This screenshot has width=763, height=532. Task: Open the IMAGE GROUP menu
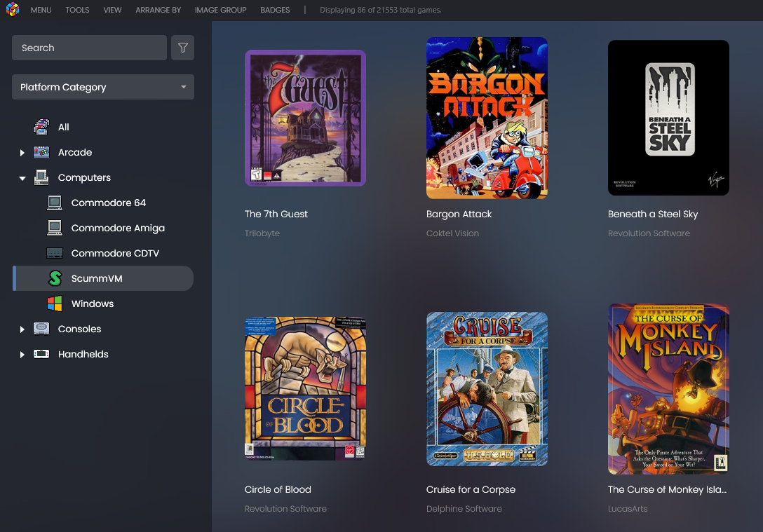pos(220,10)
